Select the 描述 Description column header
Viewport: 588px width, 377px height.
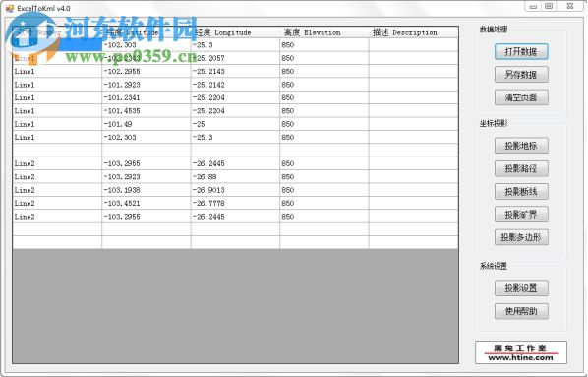(x=413, y=32)
